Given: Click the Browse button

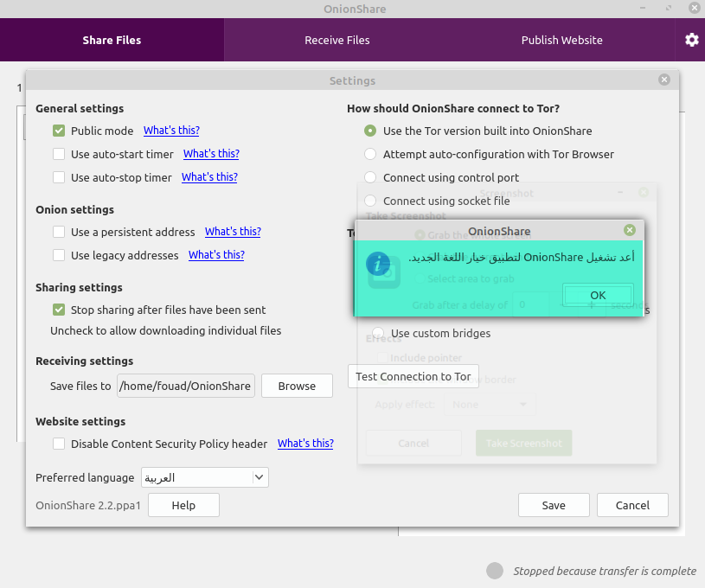Looking at the screenshot, I should 297,386.
